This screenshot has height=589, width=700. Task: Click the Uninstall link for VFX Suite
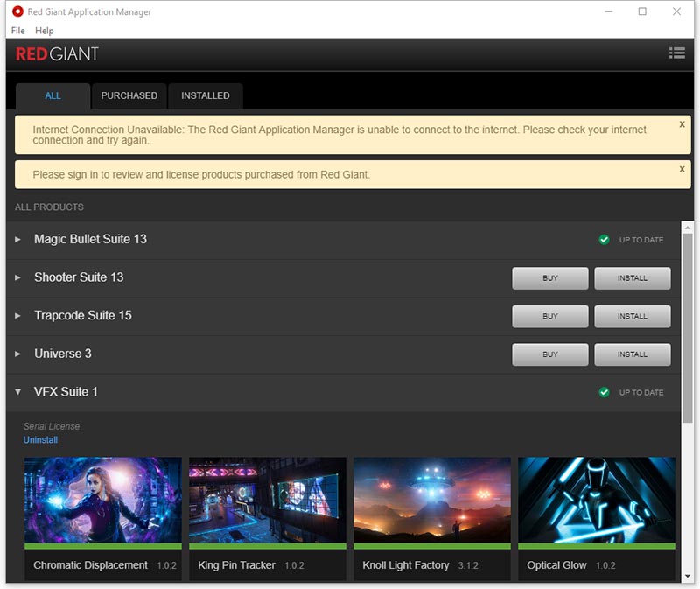40,440
